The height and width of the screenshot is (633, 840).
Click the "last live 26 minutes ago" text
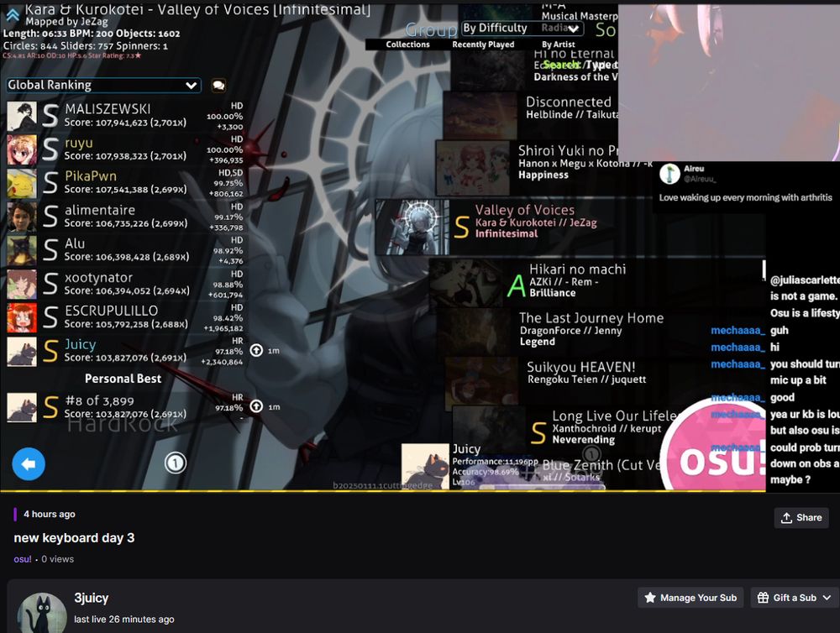[124, 619]
